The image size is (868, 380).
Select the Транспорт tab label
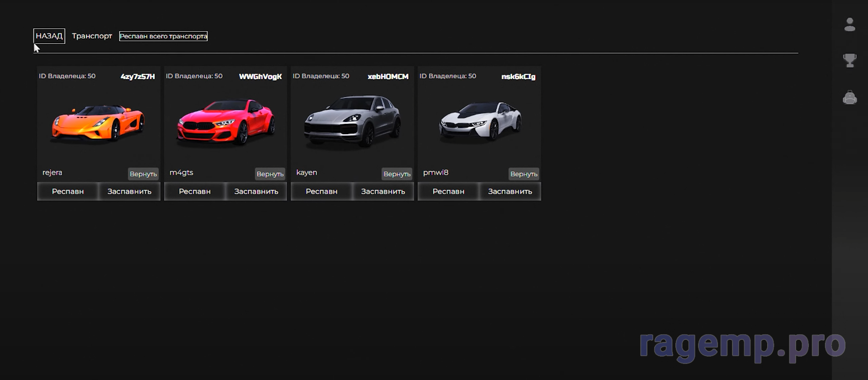point(92,36)
